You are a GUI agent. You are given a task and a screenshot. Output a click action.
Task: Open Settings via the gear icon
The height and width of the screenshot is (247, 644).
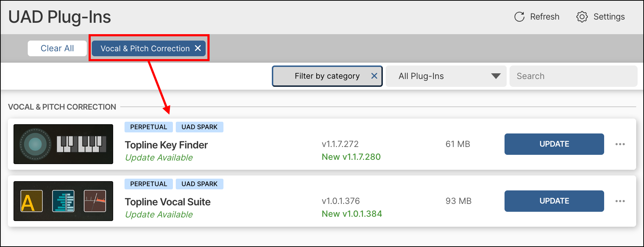point(582,17)
